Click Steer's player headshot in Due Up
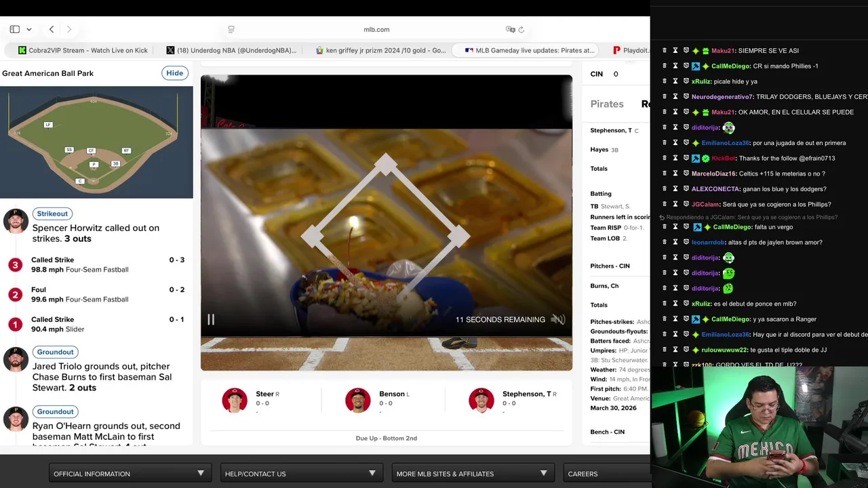This screenshot has height=488, width=868. 235,400
